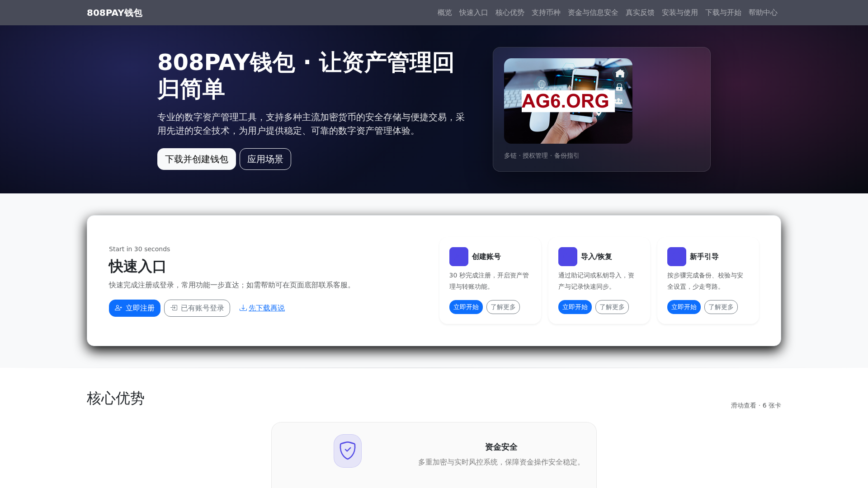
Task: Click the purple icon beside 导入/恢复
Action: [567, 257]
